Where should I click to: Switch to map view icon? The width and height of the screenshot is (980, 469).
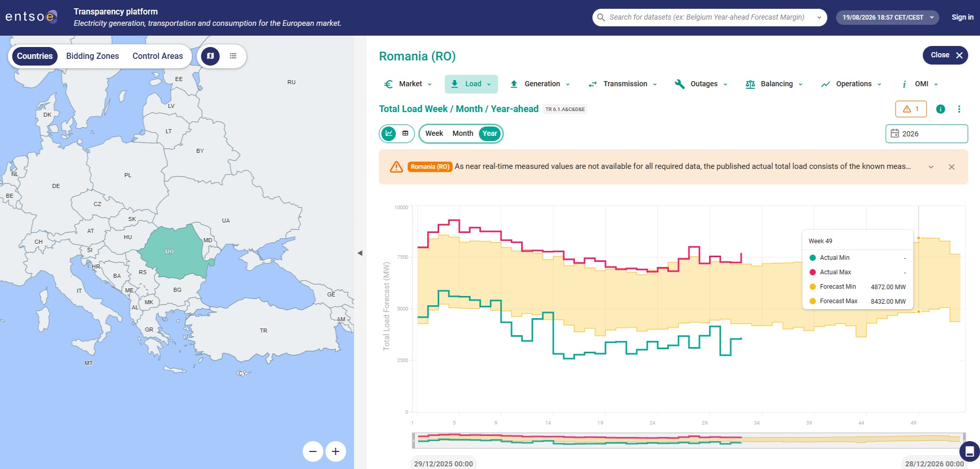point(210,56)
